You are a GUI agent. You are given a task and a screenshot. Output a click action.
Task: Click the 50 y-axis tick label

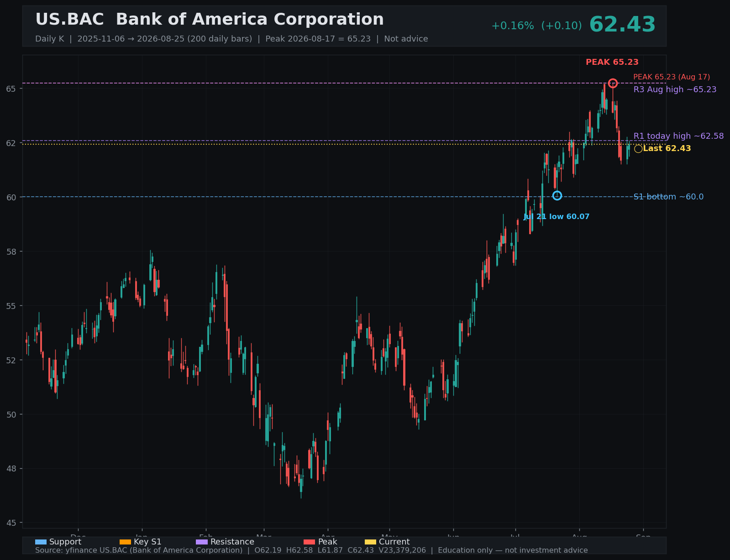point(11,414)
